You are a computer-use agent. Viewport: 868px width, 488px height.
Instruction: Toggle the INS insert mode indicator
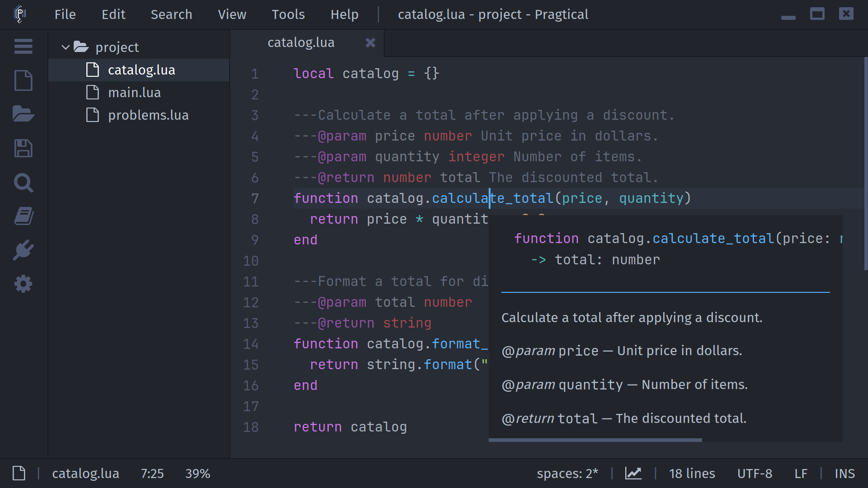tap(844, 474)
